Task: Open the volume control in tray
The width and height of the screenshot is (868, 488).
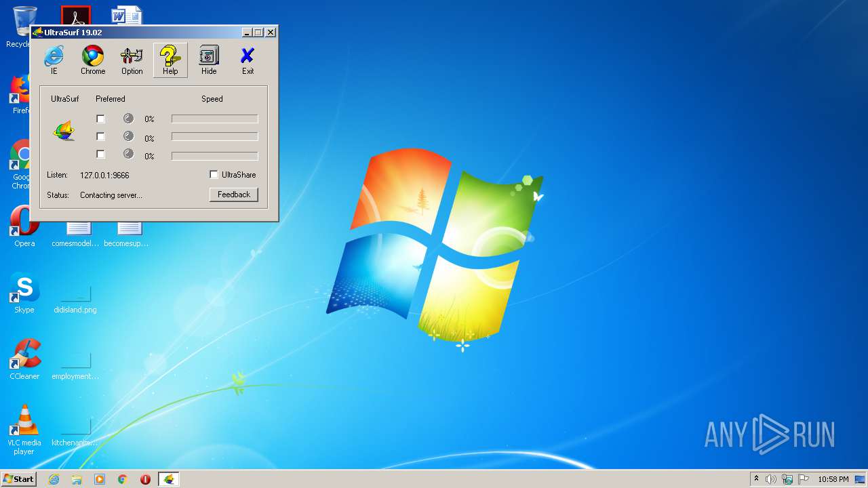Action: point(771,479)
